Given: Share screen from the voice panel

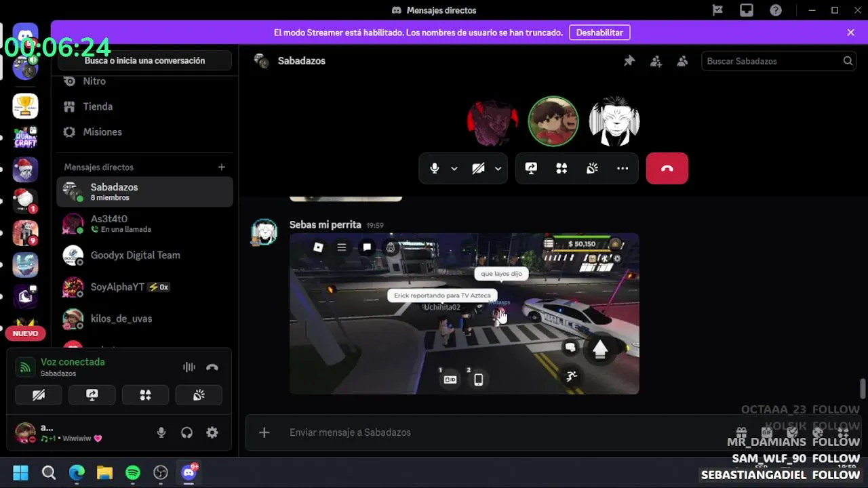Looking at the screenshot, I should point(92,395).
